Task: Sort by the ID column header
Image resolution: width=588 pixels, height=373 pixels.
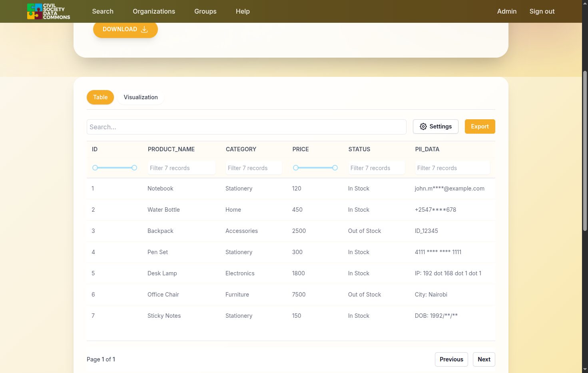Action: pos(95,149)
